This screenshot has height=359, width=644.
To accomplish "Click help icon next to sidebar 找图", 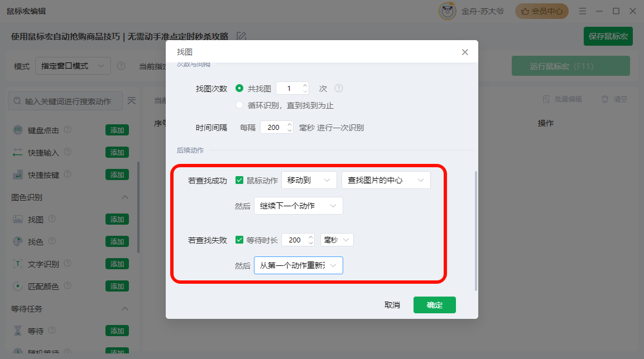I will 52,219.
